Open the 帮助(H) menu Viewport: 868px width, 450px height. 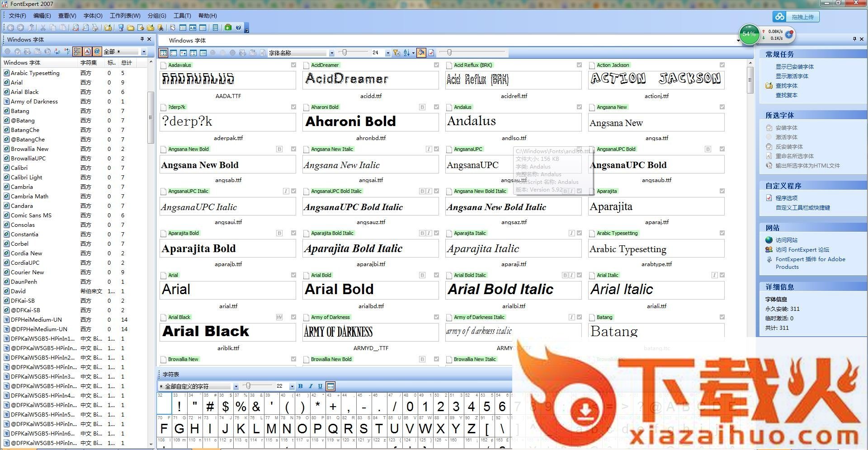208,15
